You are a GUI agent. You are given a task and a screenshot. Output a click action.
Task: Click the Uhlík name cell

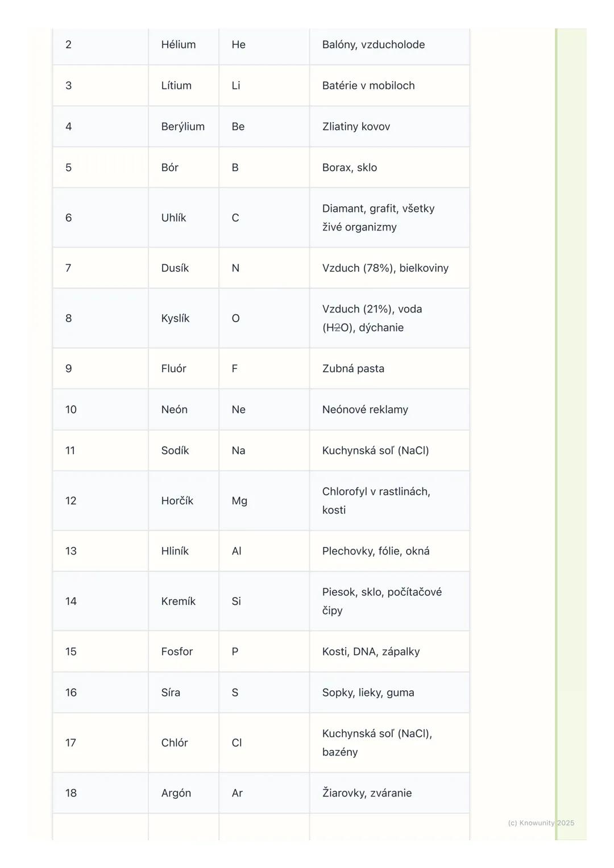click(173, 218)
